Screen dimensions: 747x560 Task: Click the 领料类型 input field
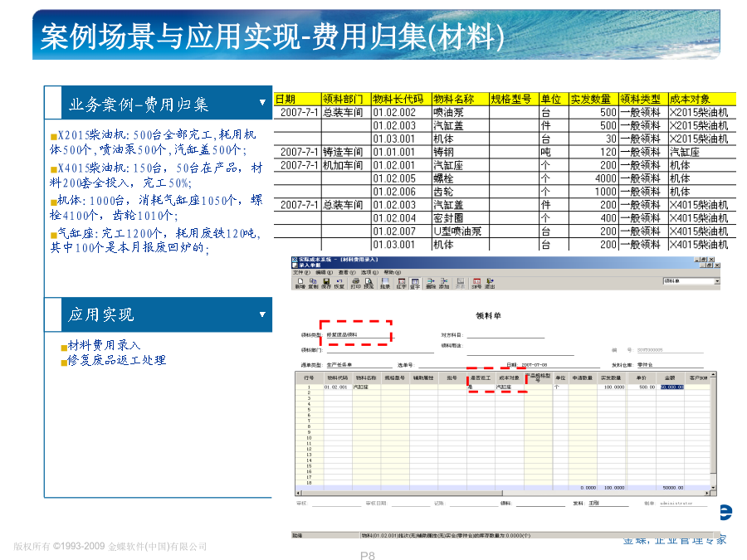point(360,335)
